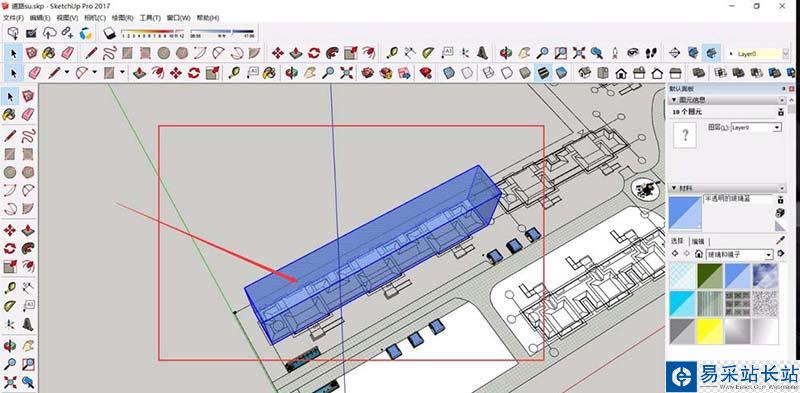
Task: Click the set default material button
Action: 780,226
